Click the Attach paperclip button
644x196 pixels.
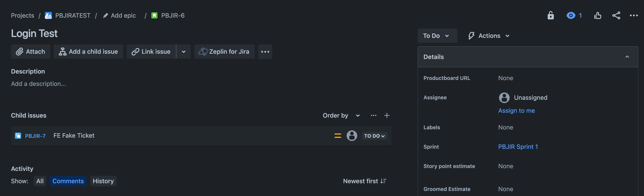pyautogui.click(x=31, y=52)
